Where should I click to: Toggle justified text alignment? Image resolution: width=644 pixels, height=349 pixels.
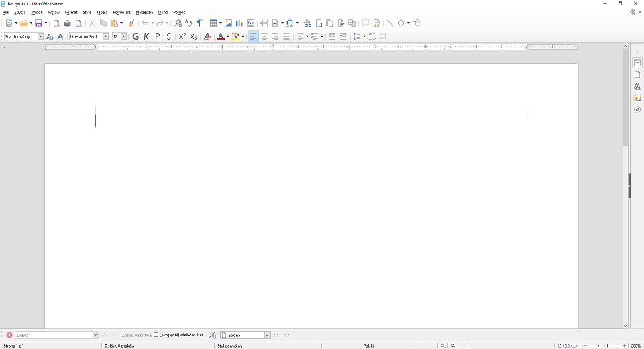(286, 36)
